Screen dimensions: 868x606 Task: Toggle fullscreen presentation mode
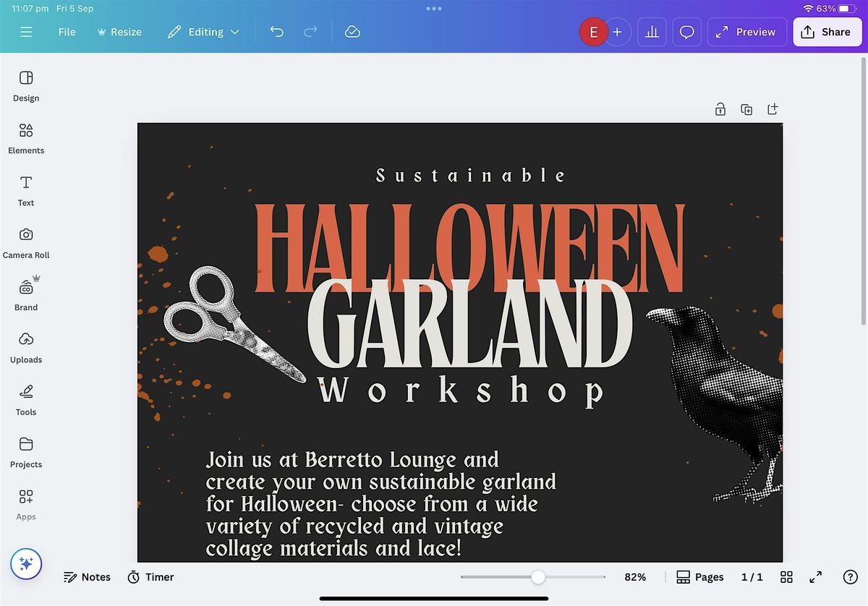(x=815, y=577)
